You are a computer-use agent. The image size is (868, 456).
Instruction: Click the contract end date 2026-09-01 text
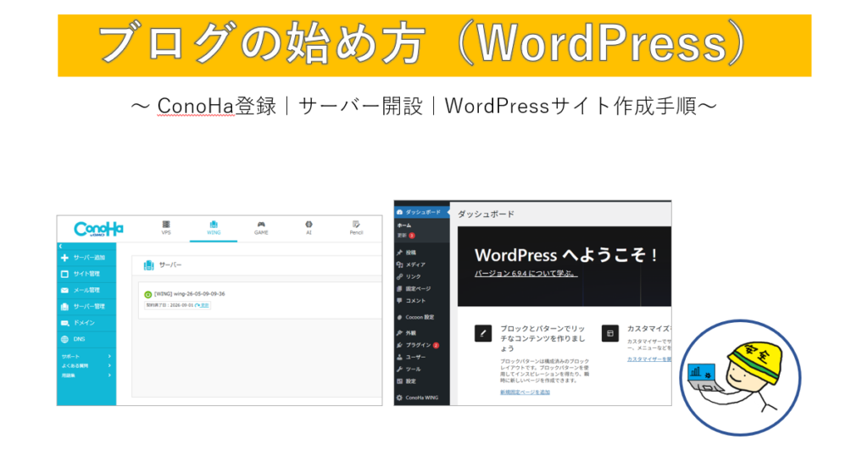pos(181,305)
